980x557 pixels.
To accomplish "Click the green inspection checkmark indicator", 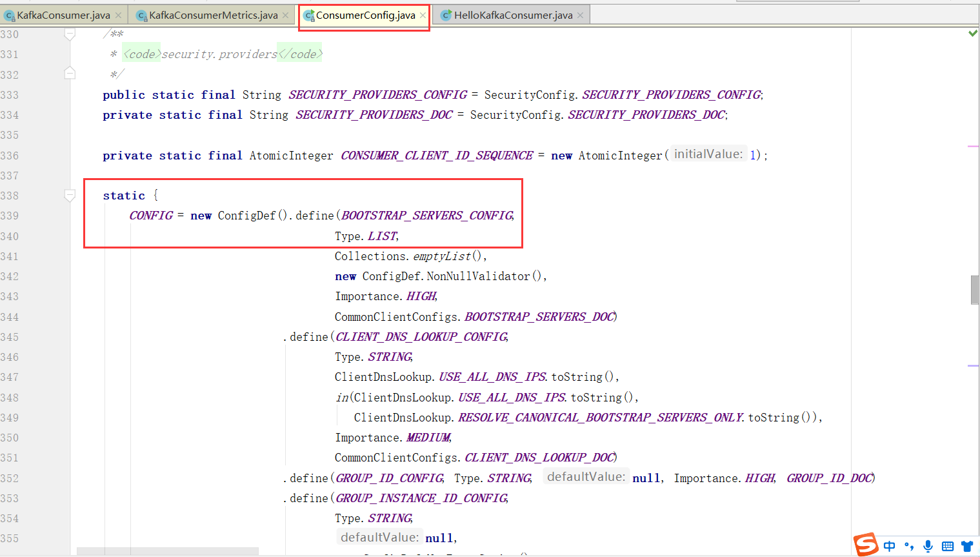I will pyautogui.click(x=973, y=33).
